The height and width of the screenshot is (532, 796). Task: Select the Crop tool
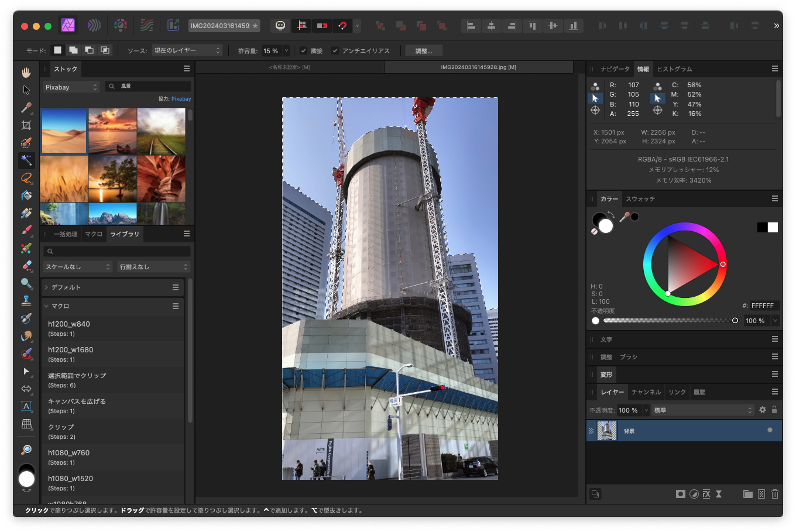coord(26,125)
